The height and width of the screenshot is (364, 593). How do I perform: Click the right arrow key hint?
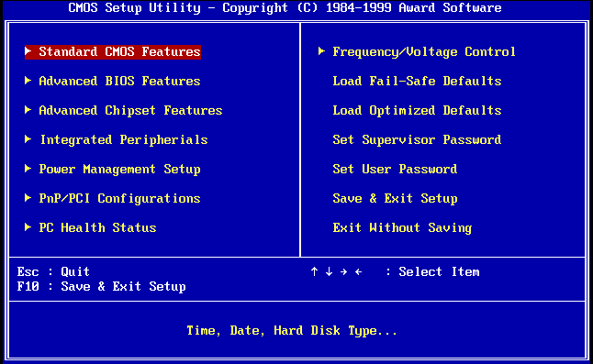tap(343, 272)
